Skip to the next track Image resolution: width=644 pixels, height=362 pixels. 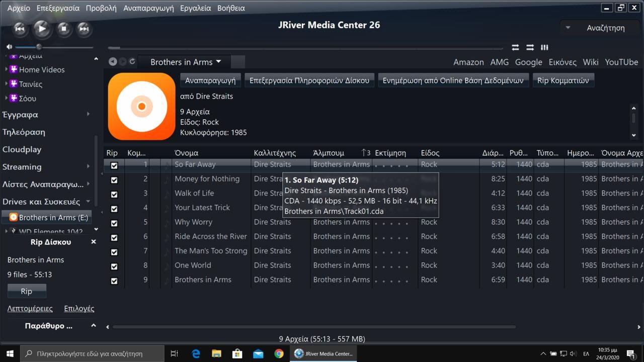coord(84,29)
